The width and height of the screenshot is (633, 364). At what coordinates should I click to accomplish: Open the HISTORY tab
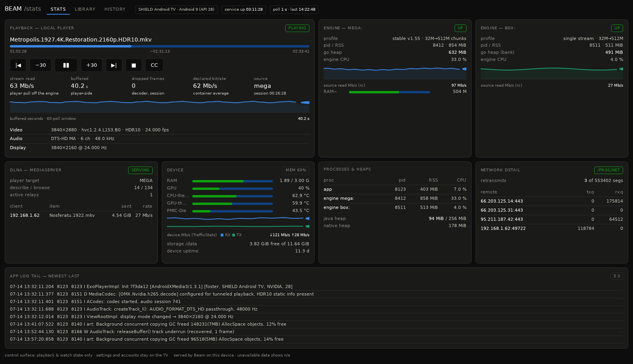point(115,9)
